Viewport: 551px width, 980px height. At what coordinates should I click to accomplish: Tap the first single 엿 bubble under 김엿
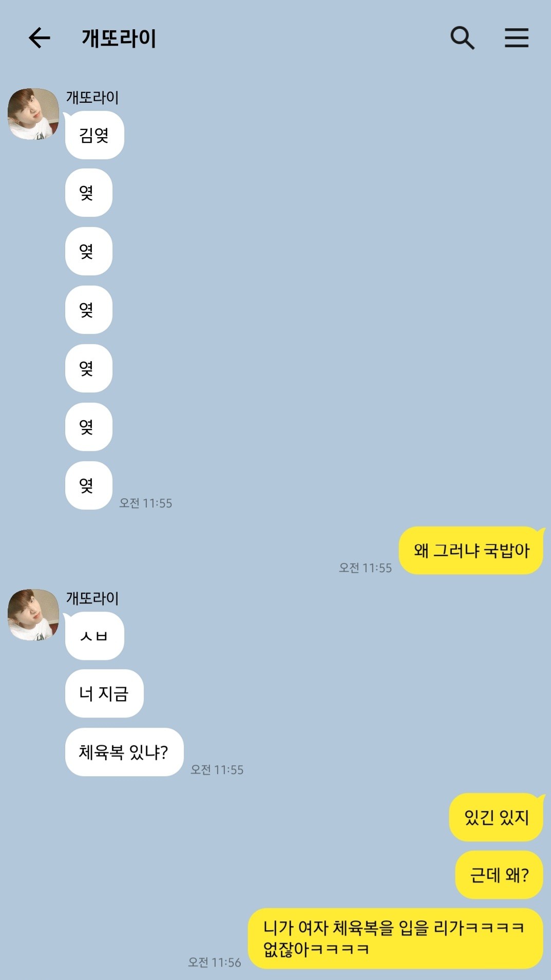click(89, 193)
